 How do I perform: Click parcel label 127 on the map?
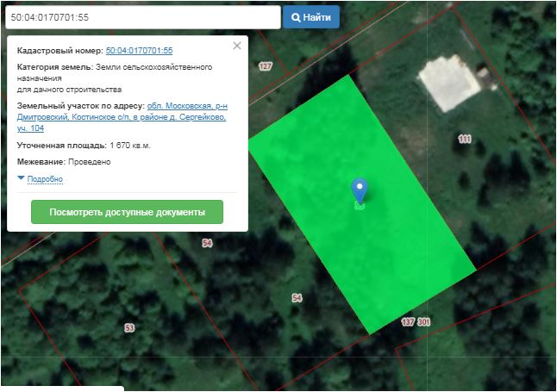(x=265, y=66)
